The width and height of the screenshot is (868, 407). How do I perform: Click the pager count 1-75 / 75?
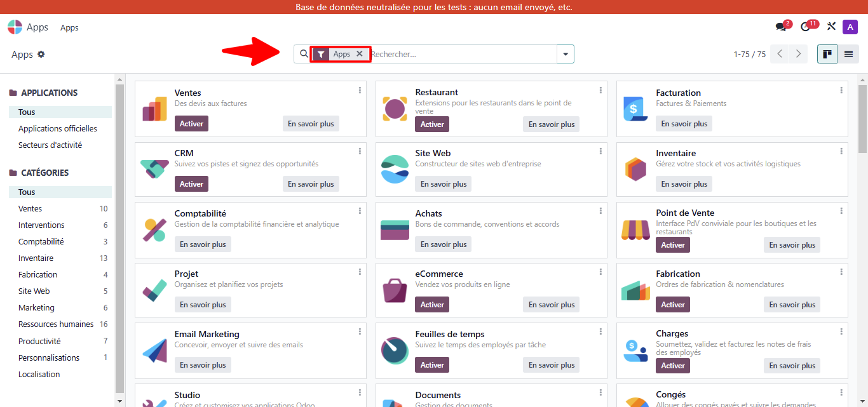click(750, 55)
